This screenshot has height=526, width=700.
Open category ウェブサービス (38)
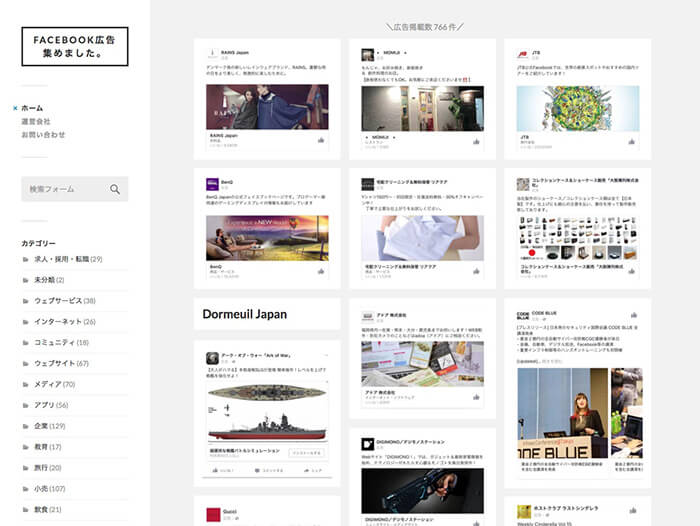(x=65, y=301)
